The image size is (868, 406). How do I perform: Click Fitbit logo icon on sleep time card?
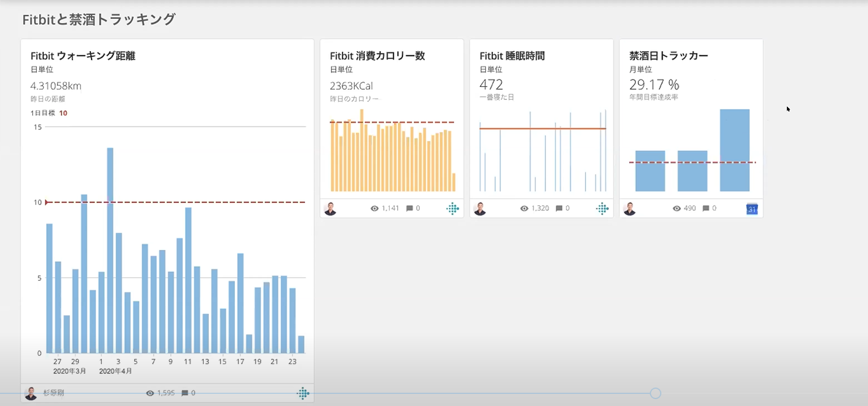pyautogui.click(x=603, y=208)
